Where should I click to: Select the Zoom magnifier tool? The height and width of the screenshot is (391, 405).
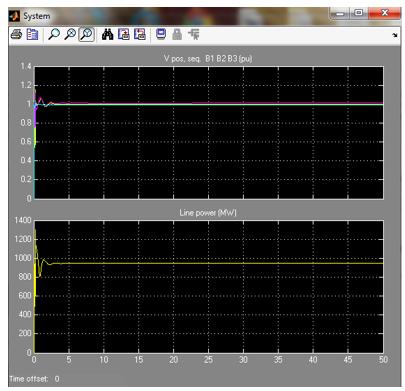(54, 34)
